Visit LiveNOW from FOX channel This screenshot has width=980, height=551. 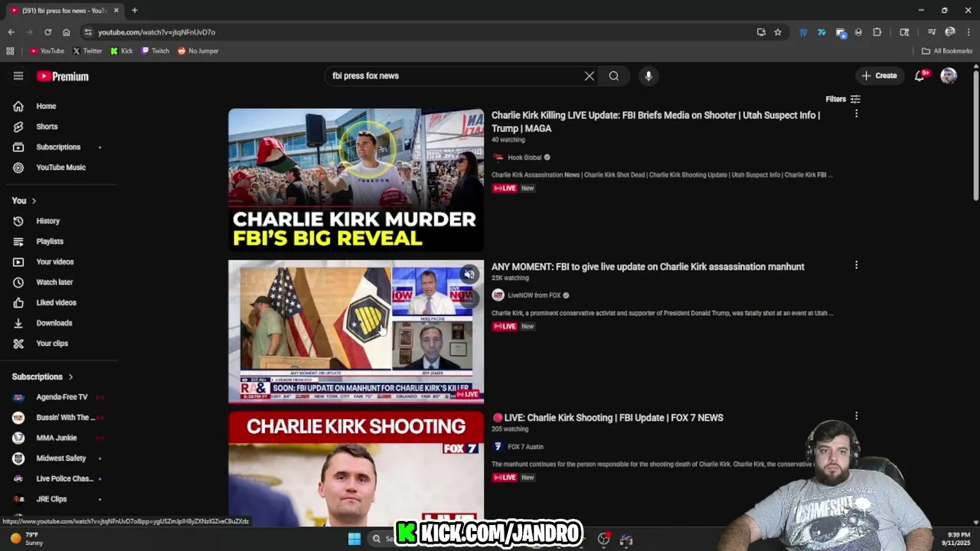534,295
